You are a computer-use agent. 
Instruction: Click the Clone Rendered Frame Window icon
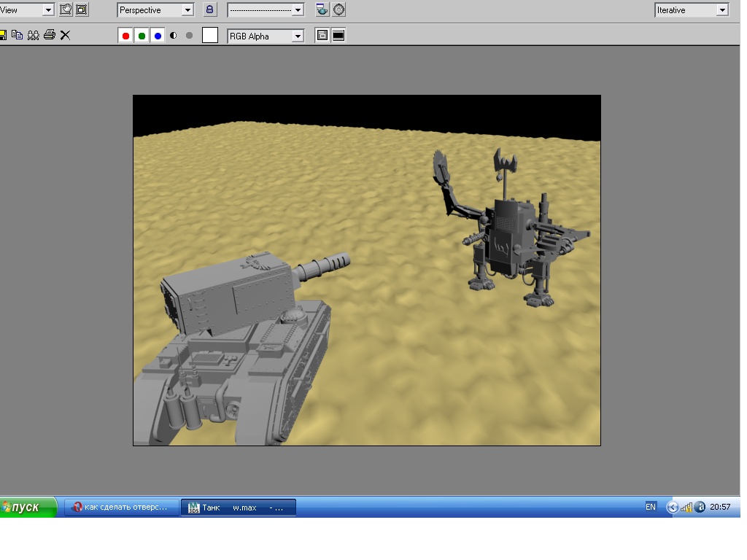point(33,35)
